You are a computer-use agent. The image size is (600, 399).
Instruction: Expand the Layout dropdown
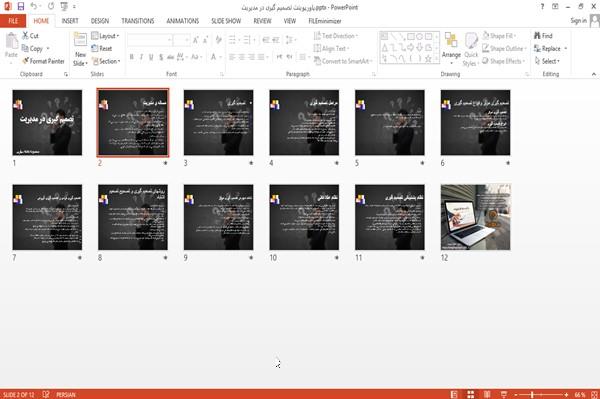(x=105, y=36)
